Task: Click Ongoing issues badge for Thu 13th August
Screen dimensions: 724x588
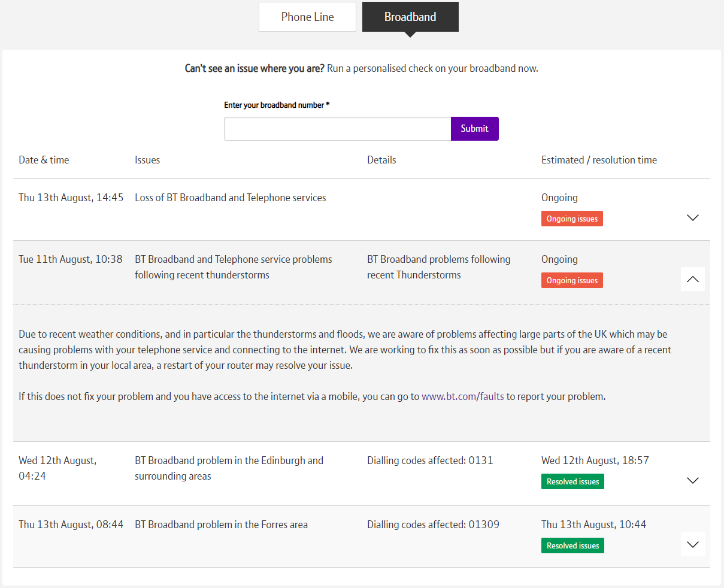Action: click(572, 219)
